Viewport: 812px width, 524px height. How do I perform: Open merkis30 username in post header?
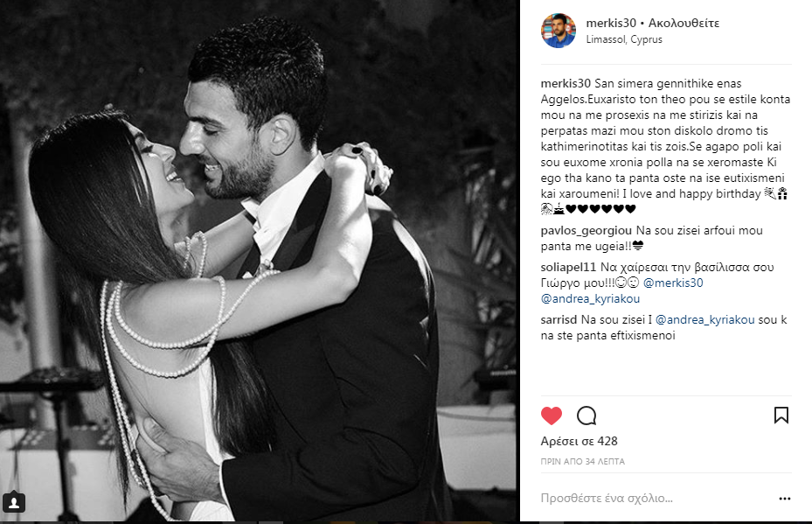click(x=611, y=23)
